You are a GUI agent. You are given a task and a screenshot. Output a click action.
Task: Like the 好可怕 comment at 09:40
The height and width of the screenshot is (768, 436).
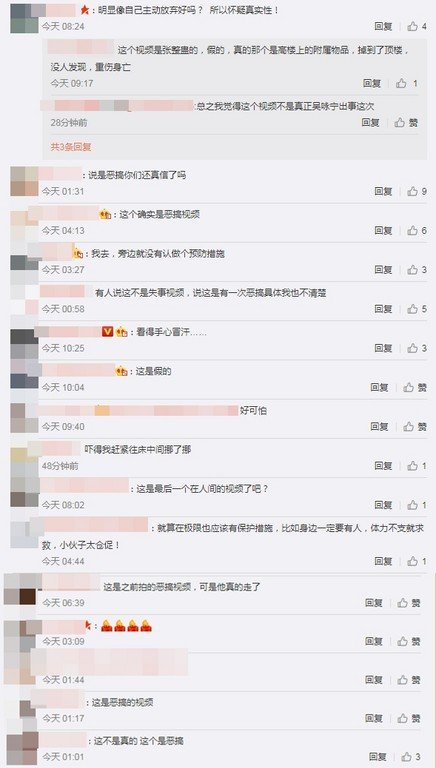(414, 427)
